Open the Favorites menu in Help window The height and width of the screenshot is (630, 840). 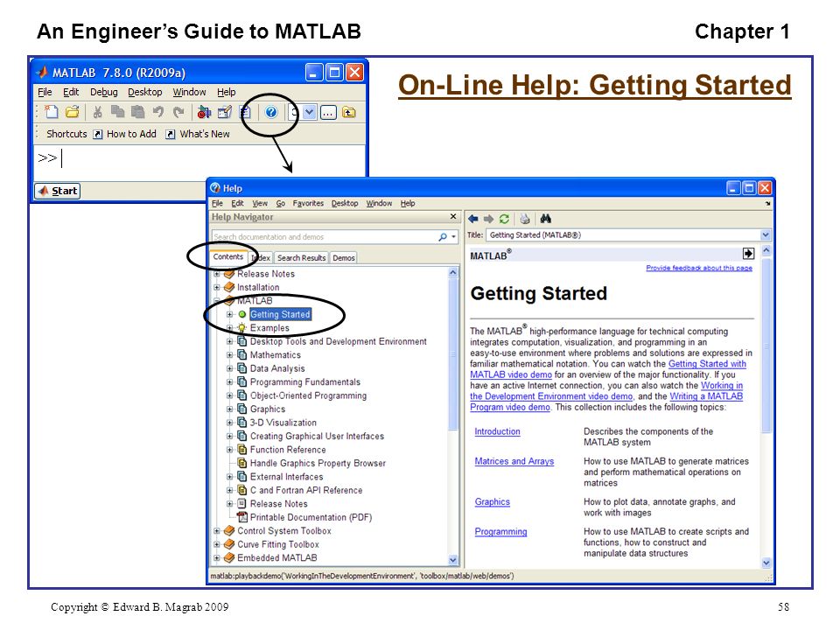308,204
